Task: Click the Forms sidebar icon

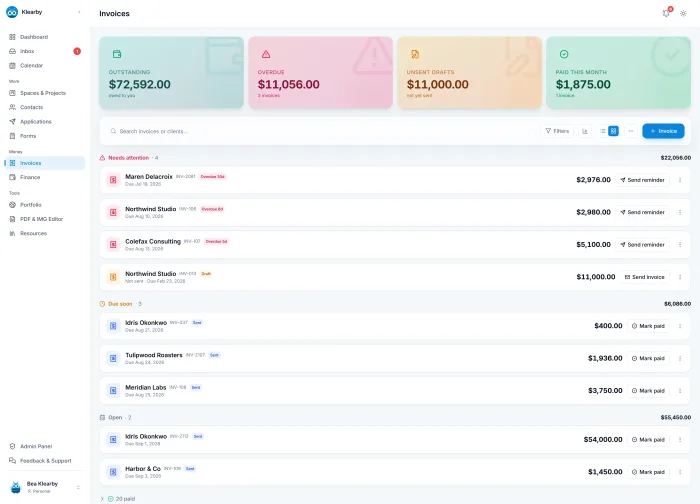Action: pos(12,136)
